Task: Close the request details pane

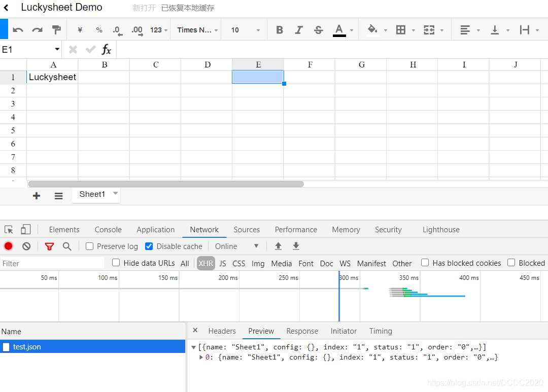Action: click(195, 330)
